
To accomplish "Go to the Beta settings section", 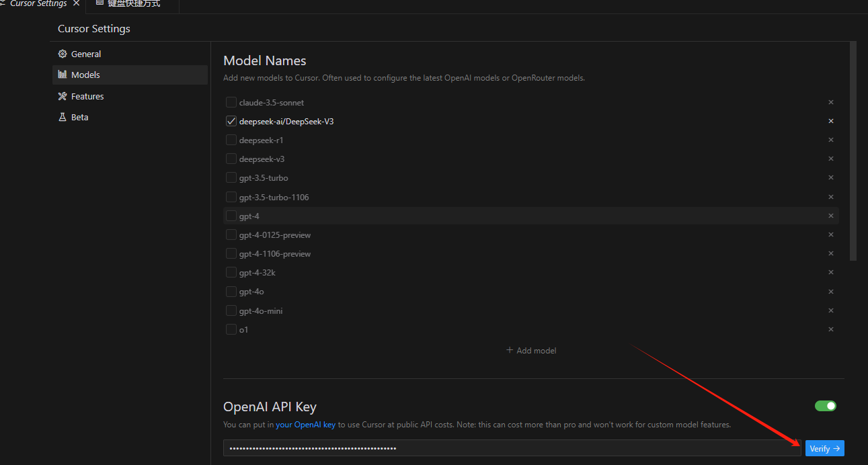I will (130, 117).
